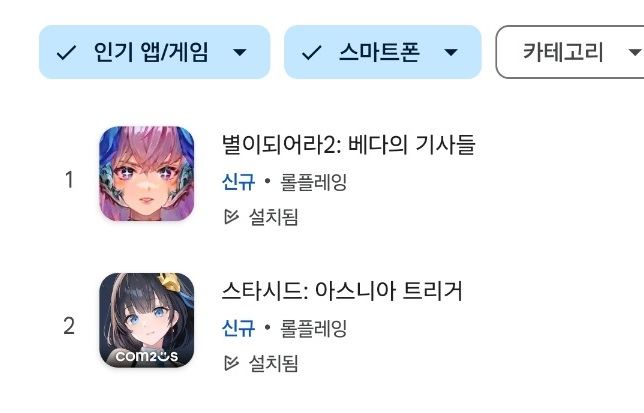644x413 pixels.
Task: Select 롤플레잉 genre under 스타시드
Action: [314, 328]
